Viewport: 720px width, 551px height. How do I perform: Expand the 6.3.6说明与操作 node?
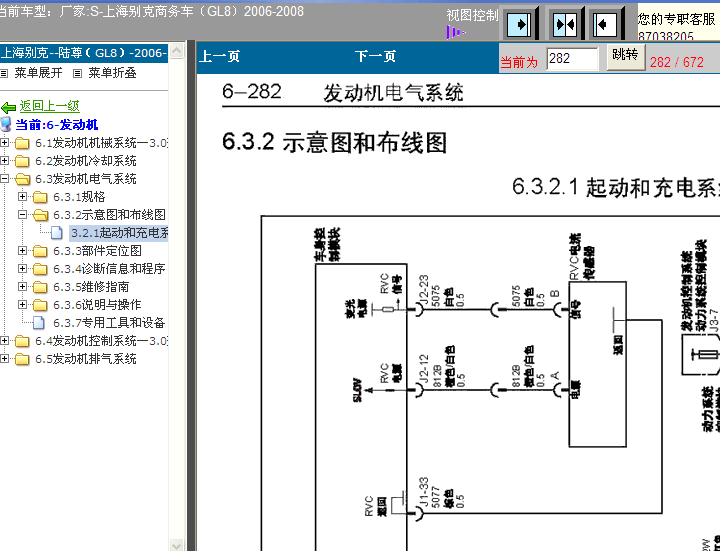pyautogui.click(x=22, y=304)
